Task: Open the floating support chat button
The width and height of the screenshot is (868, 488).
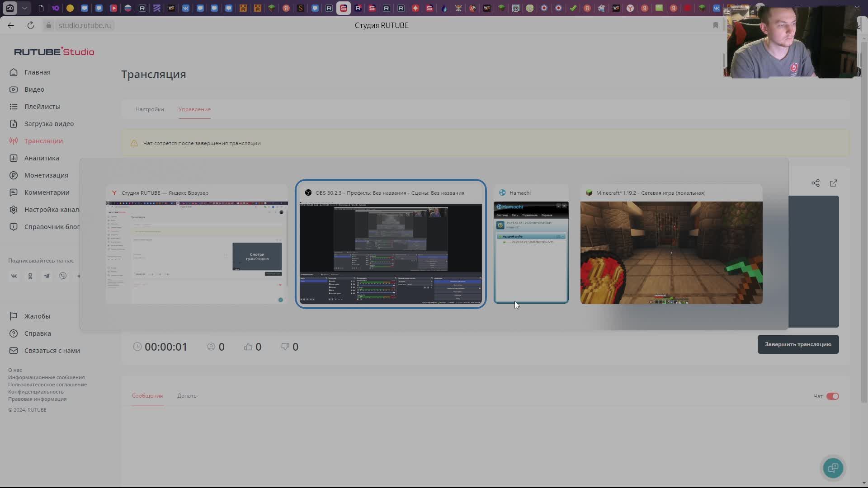Action: (833, 468)
